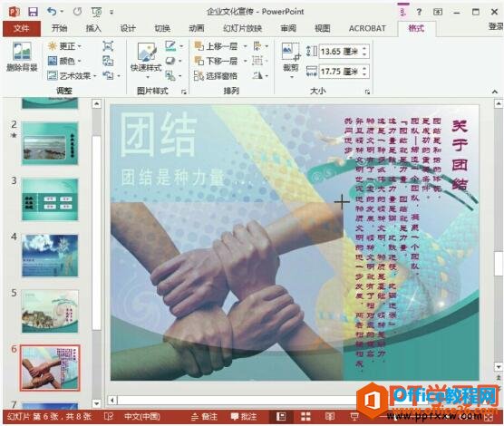
Task: Select slide 4 thumbnail
Action: (x=50, y=256)
